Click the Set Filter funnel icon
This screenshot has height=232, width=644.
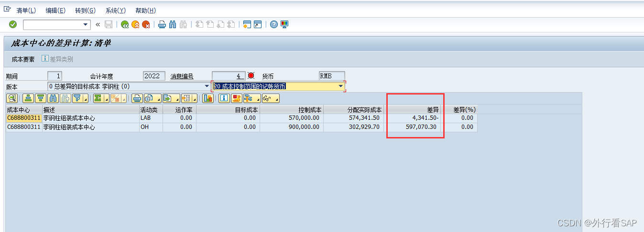[x=77, y=98]
